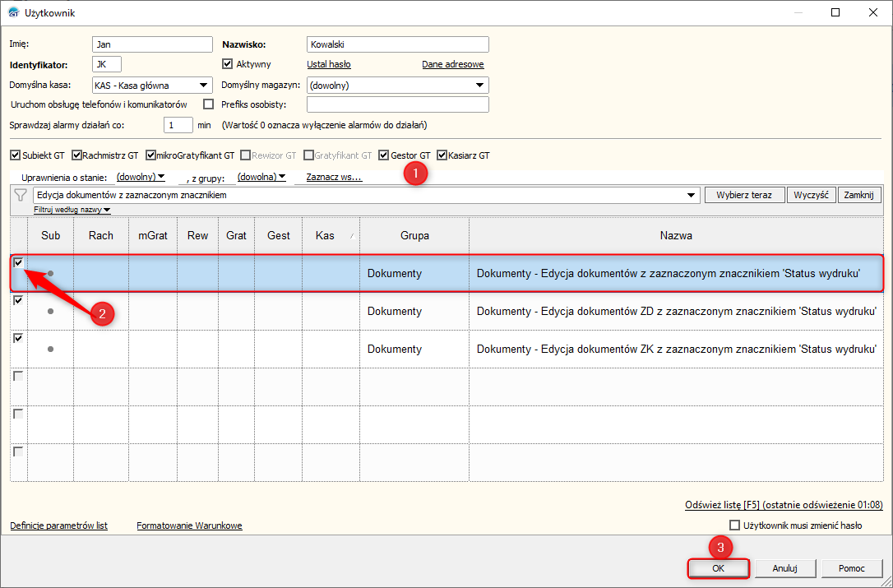Image resolution: width=893 pixels, height=588 pixels.
Task: Click the gray dot in ZD row
Action: [x=50, y=311]
